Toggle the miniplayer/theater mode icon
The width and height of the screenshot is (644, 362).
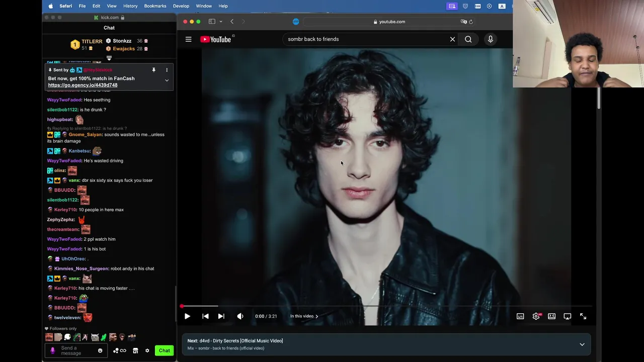(551, 316)
